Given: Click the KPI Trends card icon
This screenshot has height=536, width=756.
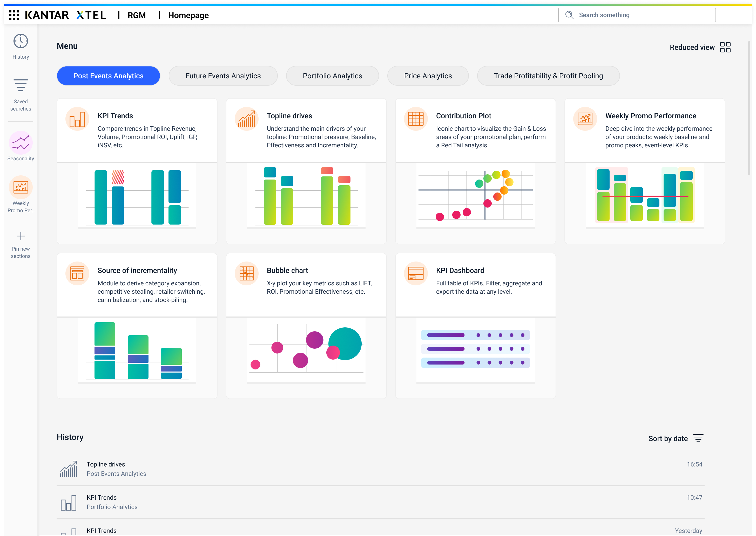Looking at the screenshot, I should (77, 119).
